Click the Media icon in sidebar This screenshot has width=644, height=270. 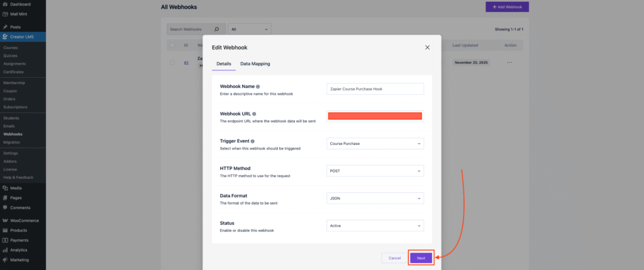(5, 188)
